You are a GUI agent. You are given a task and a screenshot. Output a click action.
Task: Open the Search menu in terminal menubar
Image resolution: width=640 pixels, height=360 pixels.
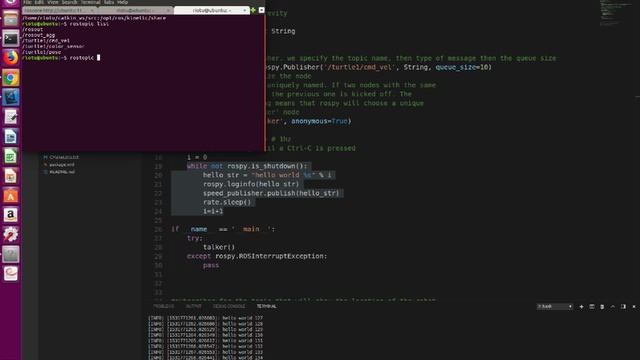coord(69,2)
